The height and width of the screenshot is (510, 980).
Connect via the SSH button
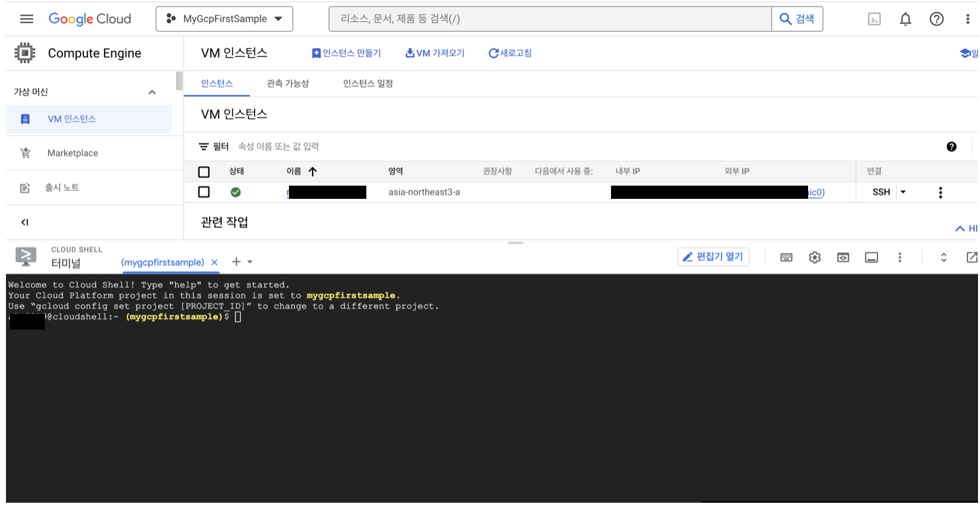pyautogui.click(x=881, y=192)
